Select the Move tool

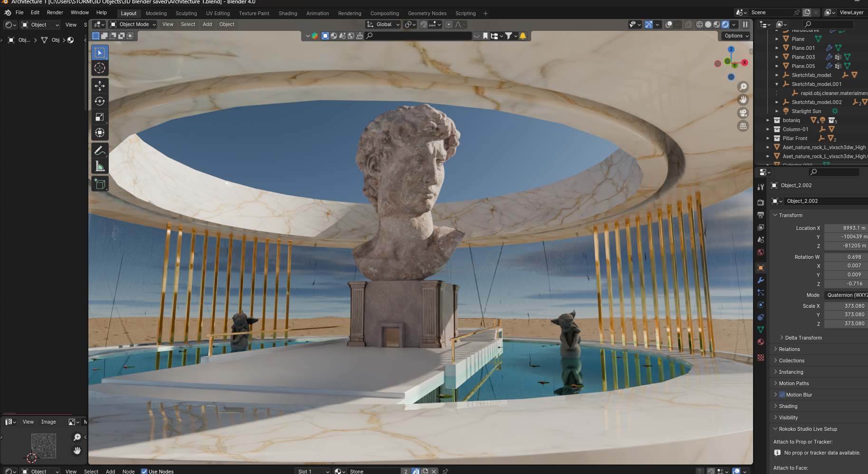coord(100,85)
